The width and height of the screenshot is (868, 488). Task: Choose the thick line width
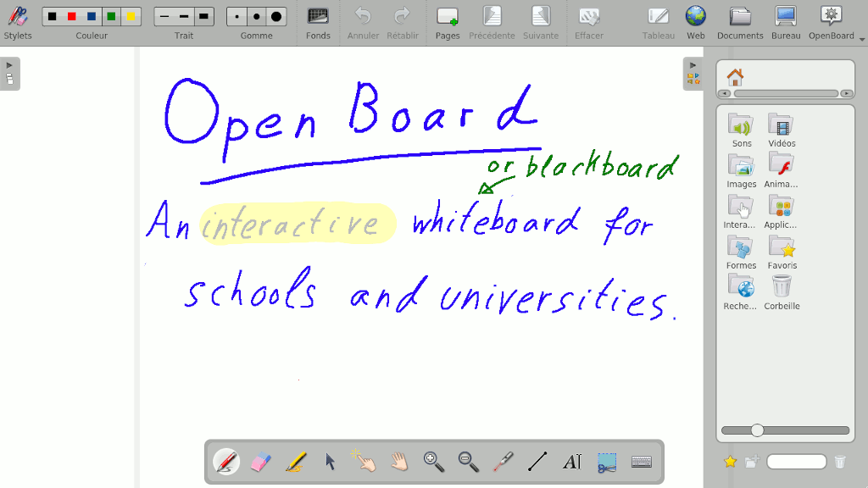pyautogui.click(x=203, y=17)
